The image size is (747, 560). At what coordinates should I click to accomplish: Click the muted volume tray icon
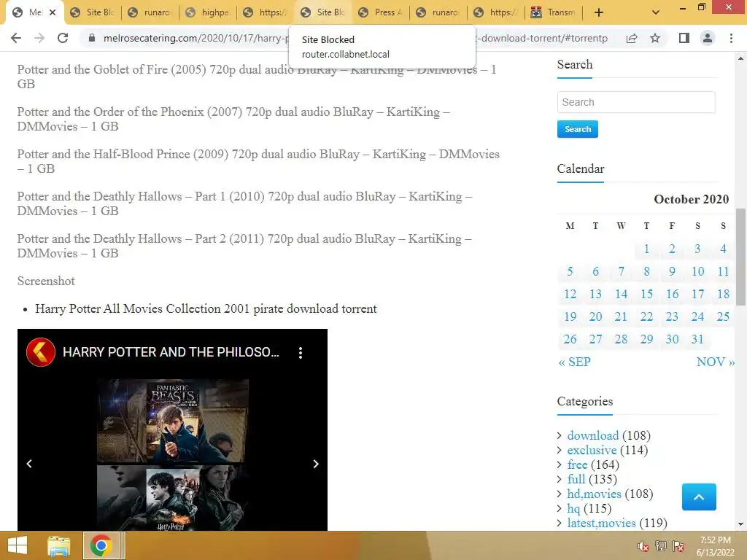[643, 546]
